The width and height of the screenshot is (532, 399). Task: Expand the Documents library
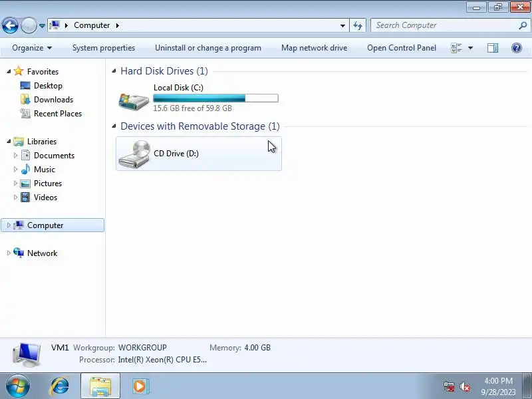pos(15,155)
